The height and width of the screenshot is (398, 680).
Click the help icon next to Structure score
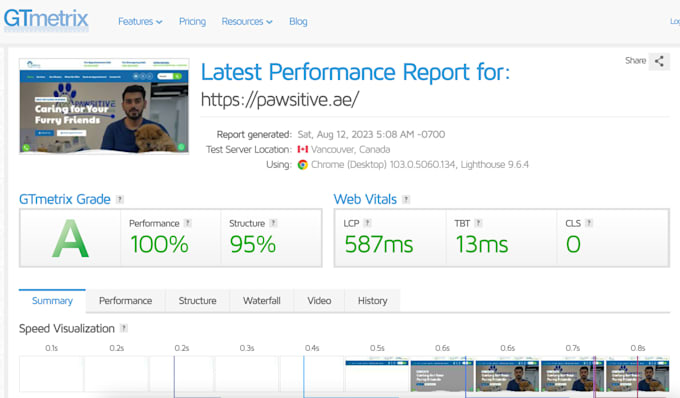(x=273, y=223)
